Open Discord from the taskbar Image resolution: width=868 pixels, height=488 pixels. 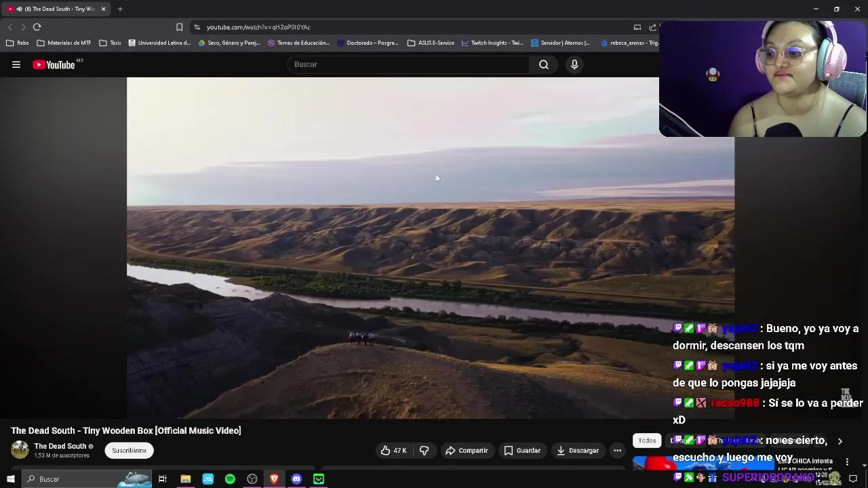click(296, 479)
